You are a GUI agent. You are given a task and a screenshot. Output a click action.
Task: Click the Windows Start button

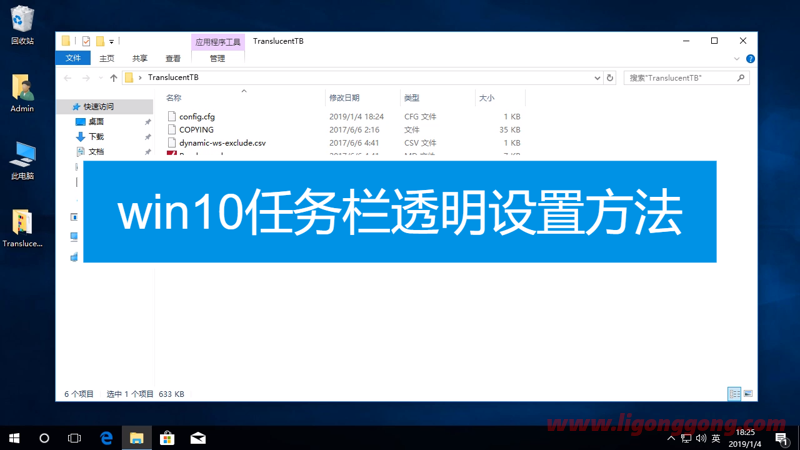click(14, 438)
